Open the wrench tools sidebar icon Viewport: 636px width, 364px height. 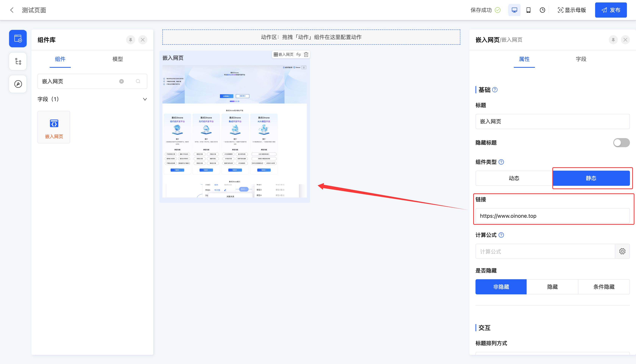[18, 84]
